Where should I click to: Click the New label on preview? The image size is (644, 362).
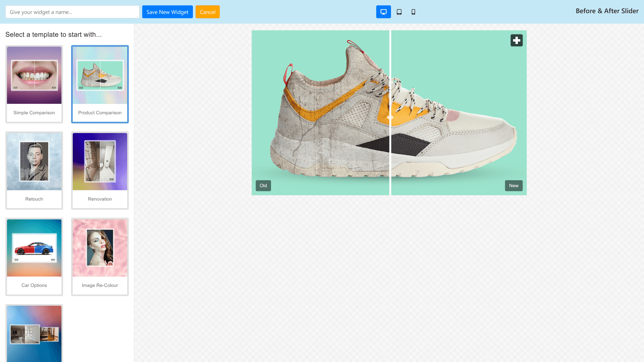[514, 186]
